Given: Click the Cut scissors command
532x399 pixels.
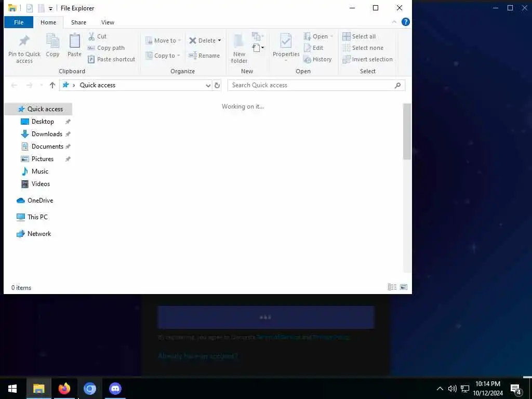Looking at the screenshot, I should click(x=97, y=36).
